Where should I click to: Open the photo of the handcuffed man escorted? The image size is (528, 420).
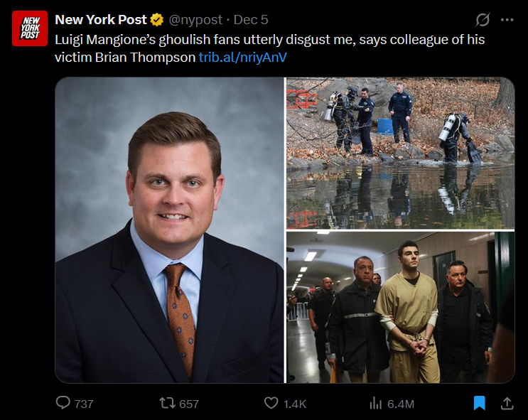coord(399,307)
